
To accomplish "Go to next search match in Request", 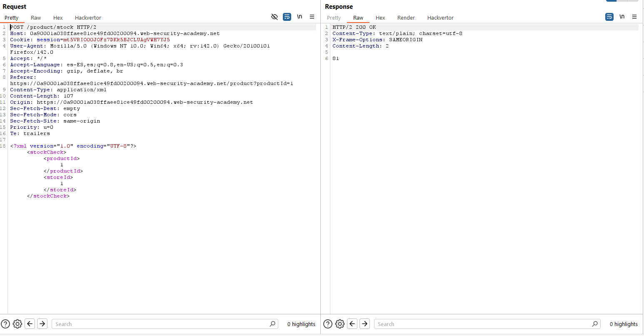I will point(42,324).
